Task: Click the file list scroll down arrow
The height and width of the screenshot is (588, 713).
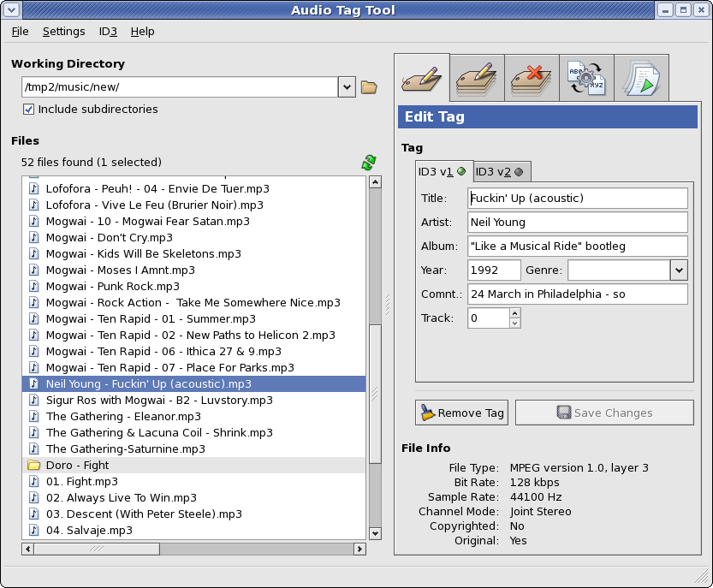Action: (375, 533)
